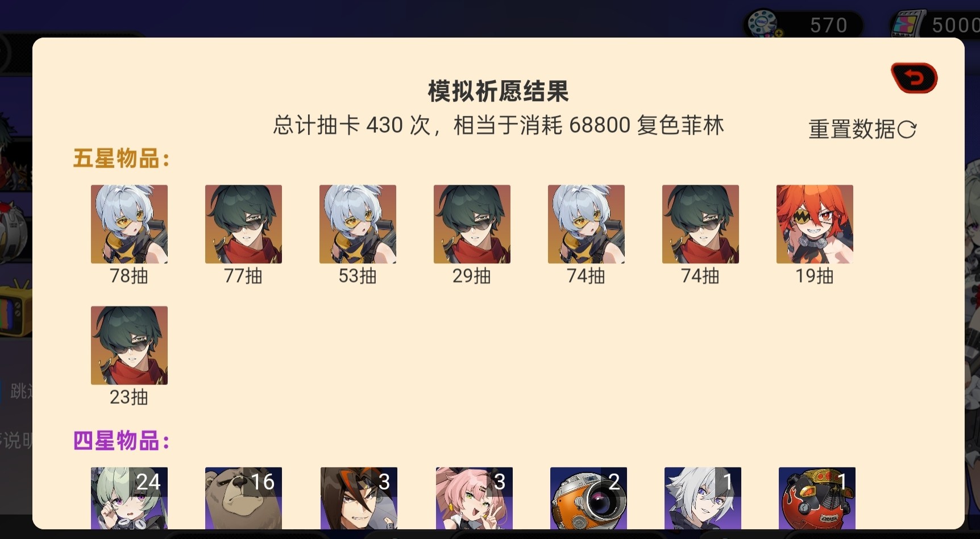Select the dark-haired character with 77抽
Screen dimensions: 980x539
[x=243, y=224]
